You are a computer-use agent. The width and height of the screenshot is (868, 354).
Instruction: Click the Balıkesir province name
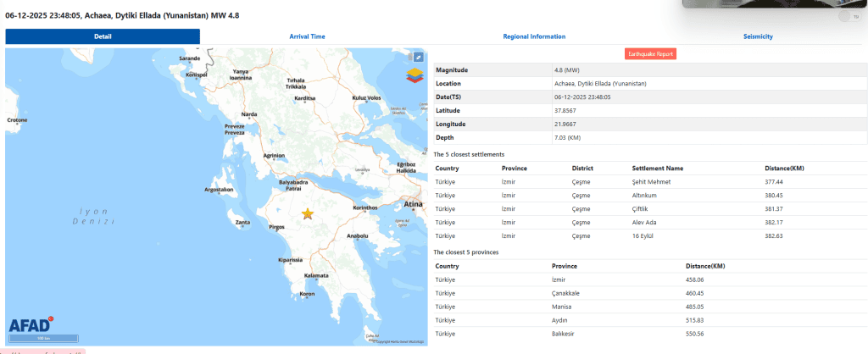coord(563,334)
